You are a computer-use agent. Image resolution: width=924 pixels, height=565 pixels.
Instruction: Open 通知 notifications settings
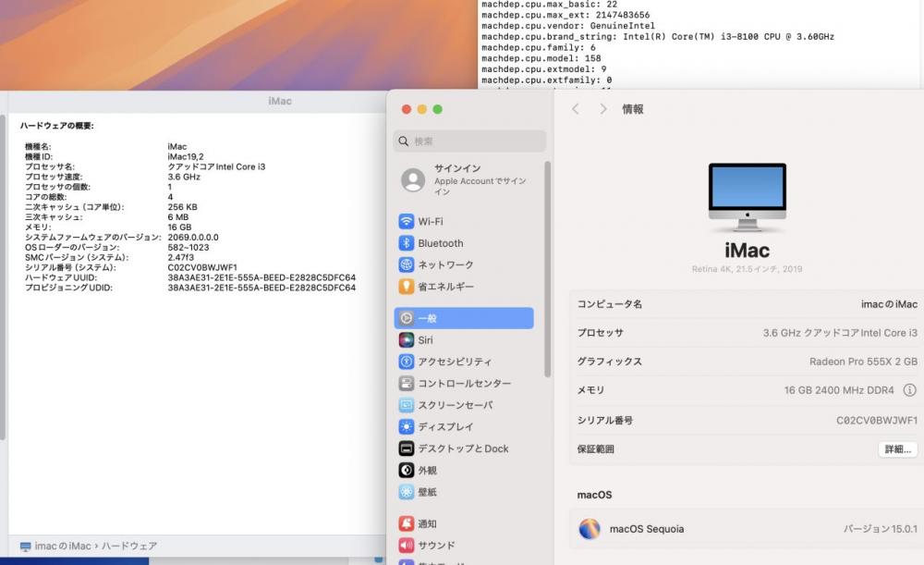(x=427, y=523)
